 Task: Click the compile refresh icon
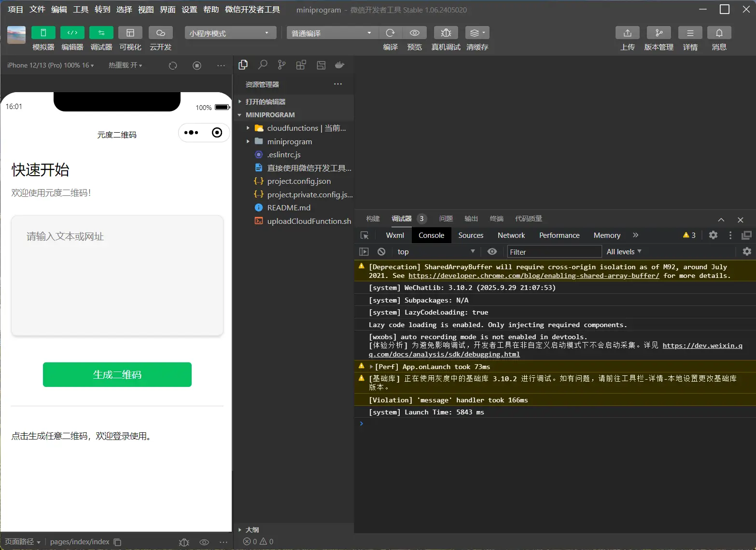(x=390, y=33)
